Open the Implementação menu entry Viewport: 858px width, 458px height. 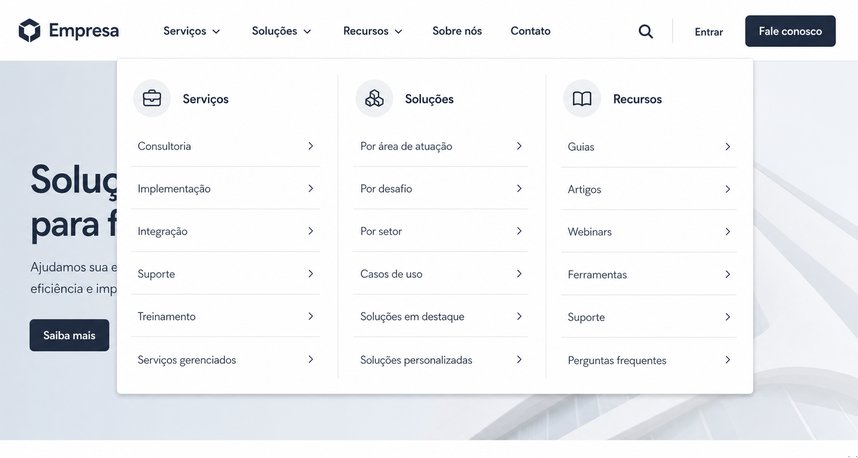[x=225, y=188]
